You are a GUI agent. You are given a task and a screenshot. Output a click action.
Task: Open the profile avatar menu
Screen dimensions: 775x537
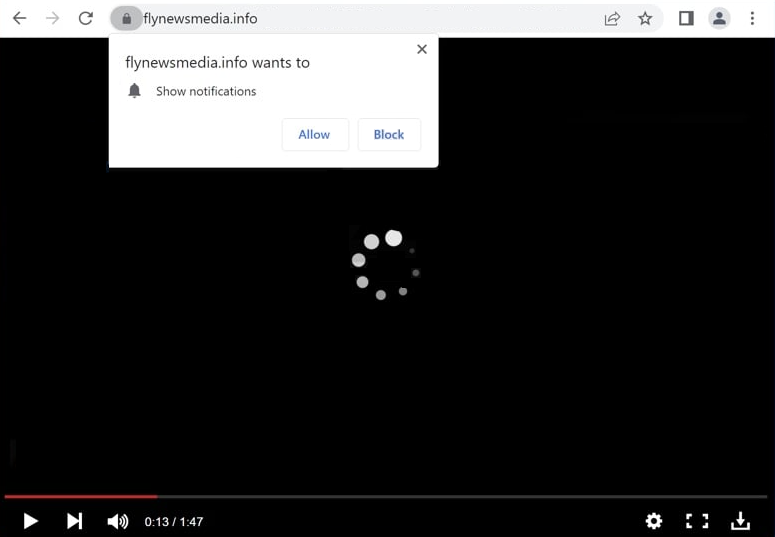click(x=719, y=19)
